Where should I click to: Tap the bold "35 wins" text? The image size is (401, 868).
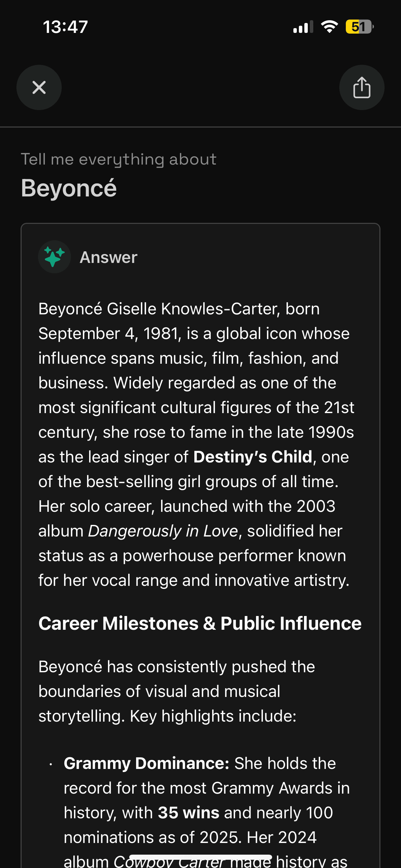tap(189, 813)
